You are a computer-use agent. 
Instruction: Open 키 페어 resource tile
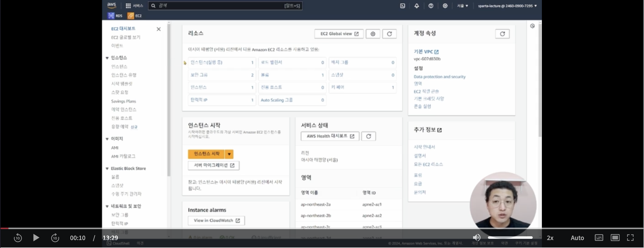click(362, 87)
